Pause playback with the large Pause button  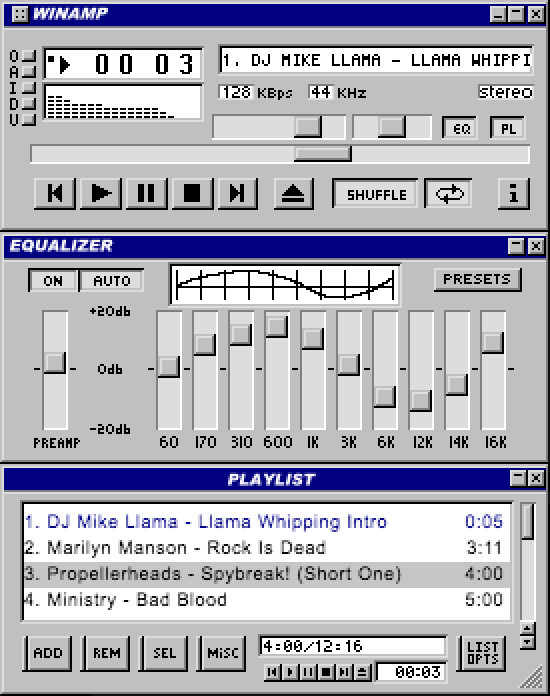[x=146, y=193]
